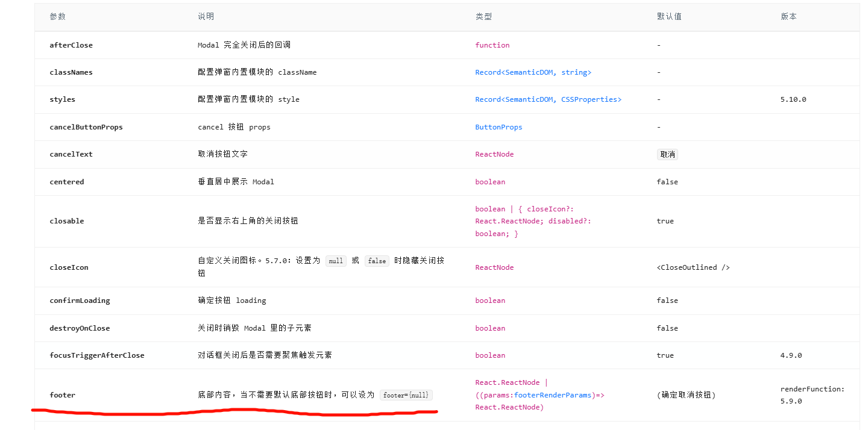Select the destroyOnClose parameter name
The height and width of the screenshot is (430, 868).
click(80, 328)
